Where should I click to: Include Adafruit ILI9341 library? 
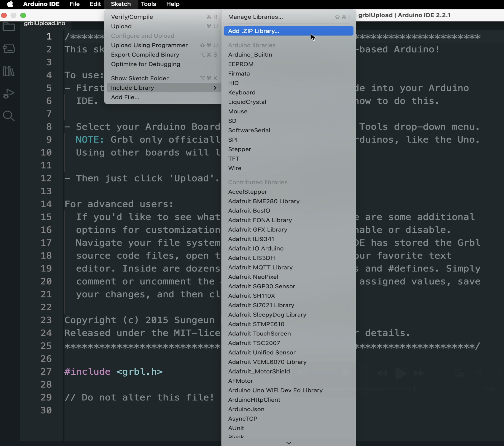(x=288, y=239)
